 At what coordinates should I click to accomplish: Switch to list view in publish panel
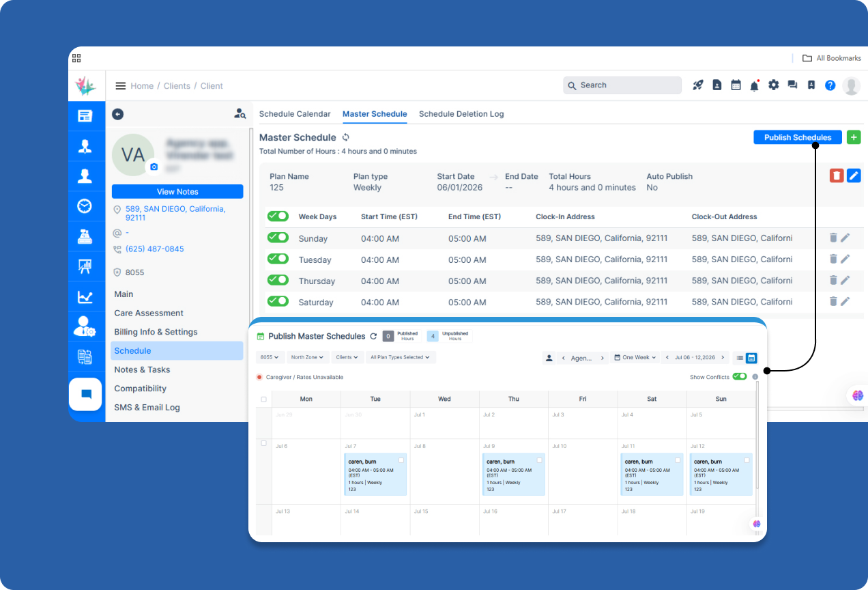740,358
